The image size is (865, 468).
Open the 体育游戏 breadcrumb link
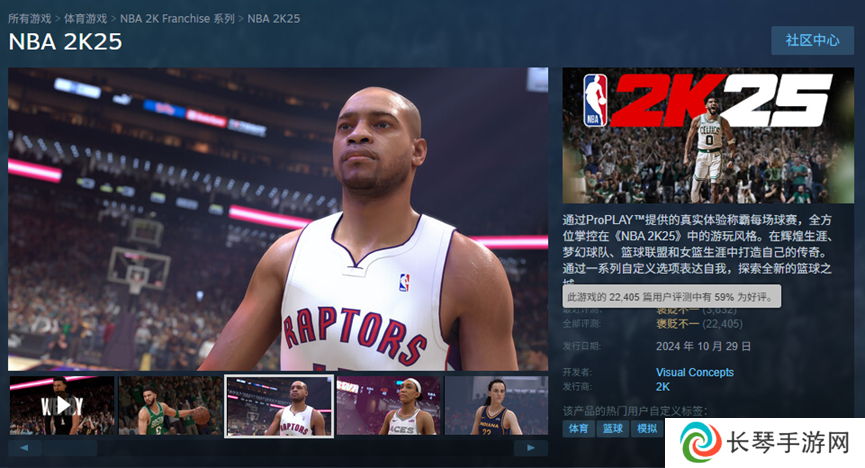tap(86, 18)
